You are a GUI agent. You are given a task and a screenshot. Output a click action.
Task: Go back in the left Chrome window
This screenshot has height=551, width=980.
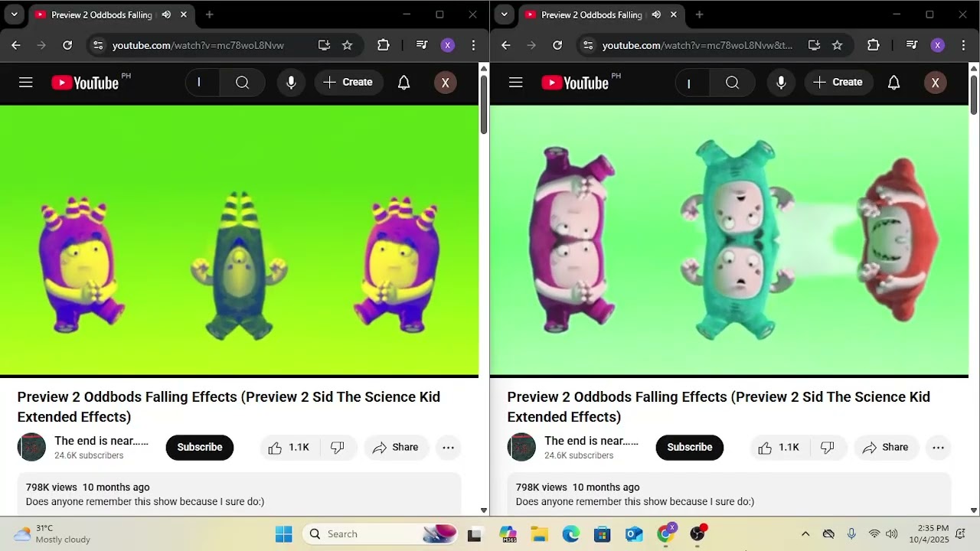[x=15, y=45]
